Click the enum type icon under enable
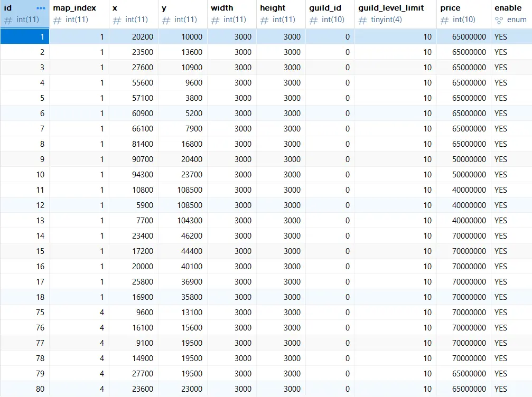This screenshot has width=532, height=397. point(499,20)
